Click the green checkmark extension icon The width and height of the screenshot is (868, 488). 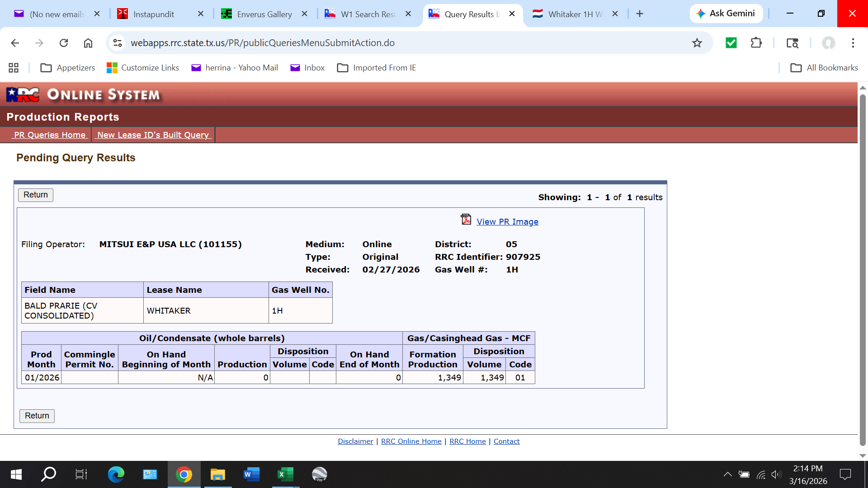[x=731, y=43]
